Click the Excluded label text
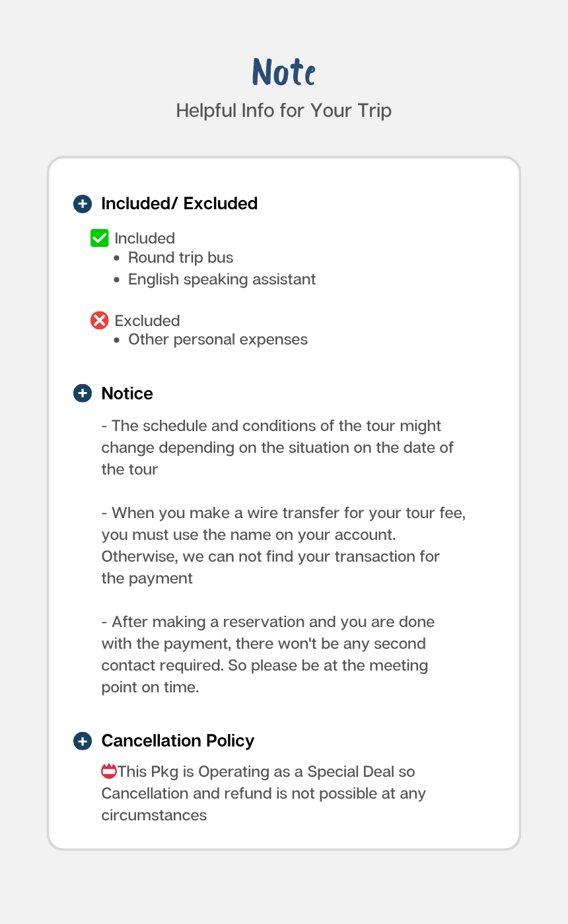 [147, 321]
